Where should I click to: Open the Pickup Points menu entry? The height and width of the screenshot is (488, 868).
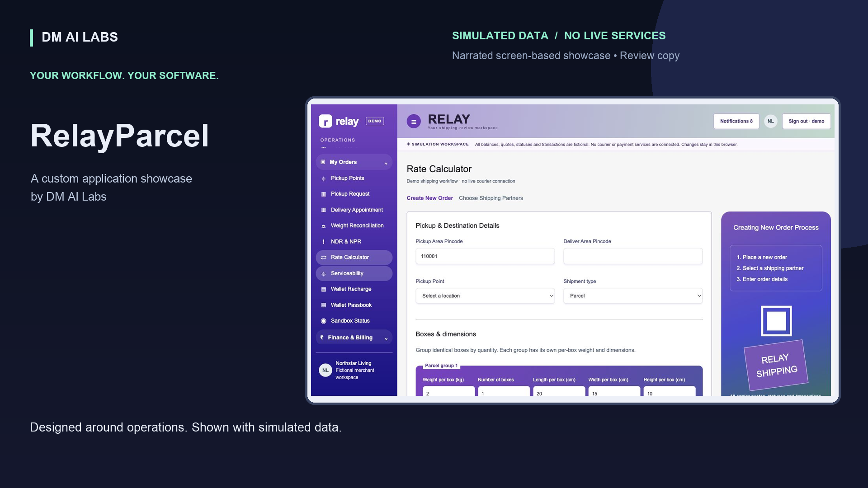pyautogui.click(x=354, y=178)
